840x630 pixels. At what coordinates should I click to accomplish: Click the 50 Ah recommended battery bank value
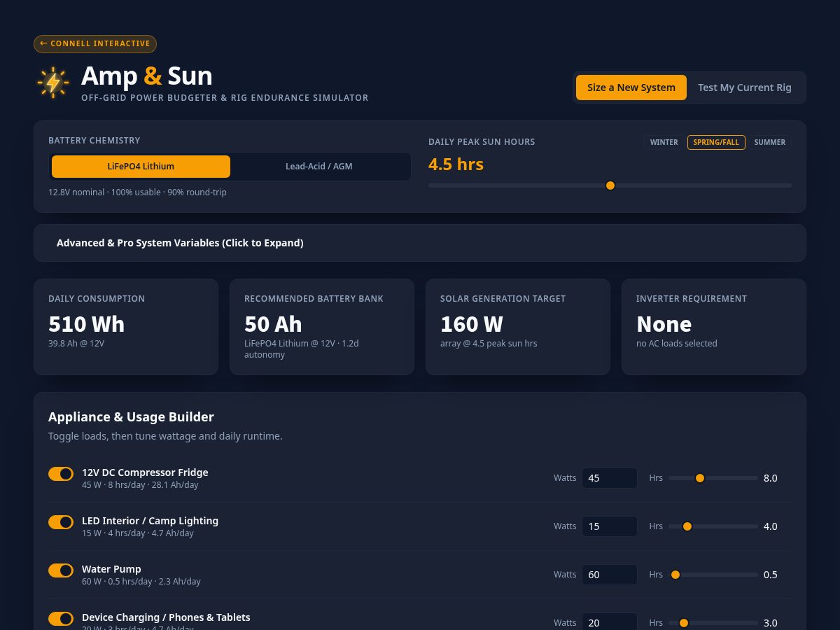point(273,324)
